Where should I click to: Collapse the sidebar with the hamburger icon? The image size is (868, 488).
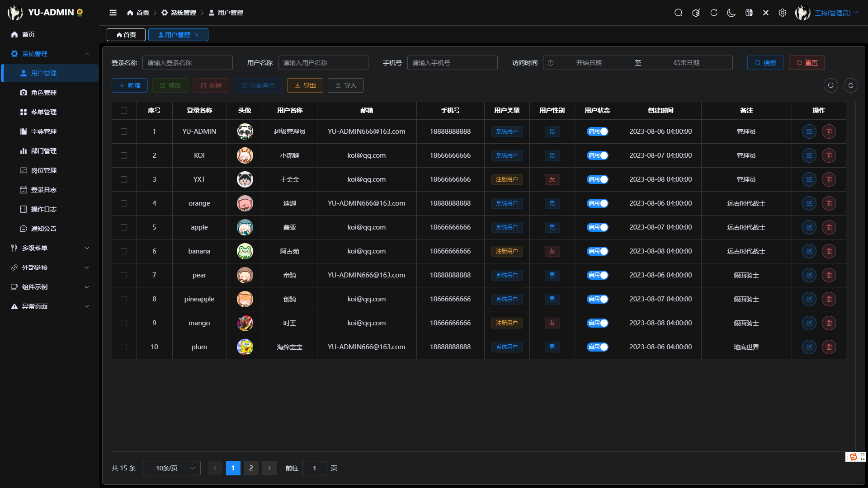pyautogui.click(x=113, y=13)
